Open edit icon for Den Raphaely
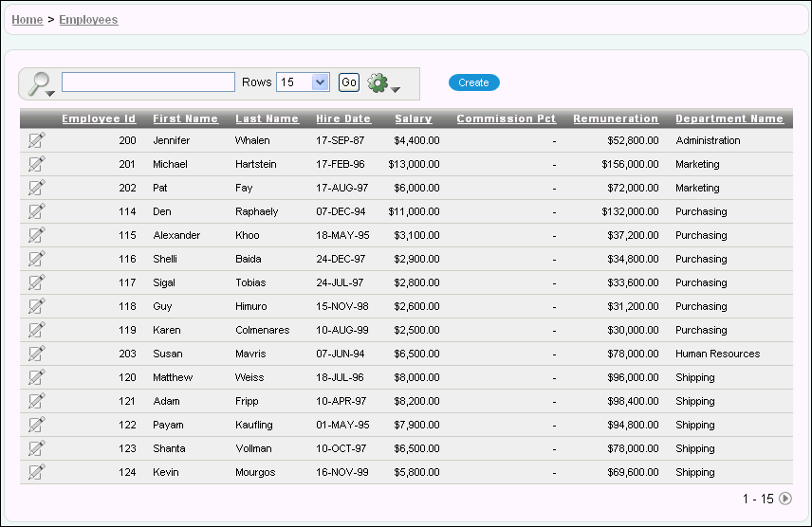 click(x=36, y=211)
